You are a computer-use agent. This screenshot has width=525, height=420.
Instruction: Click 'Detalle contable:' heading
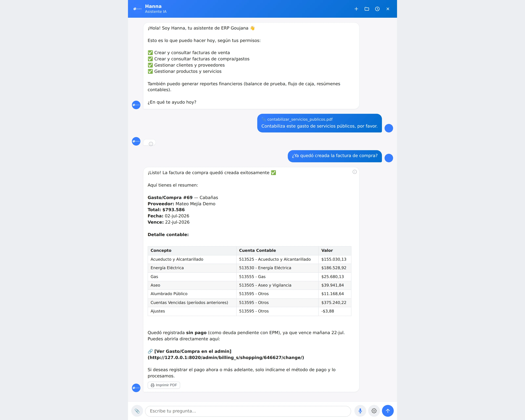pyautogui.click(x=168, y=235)
